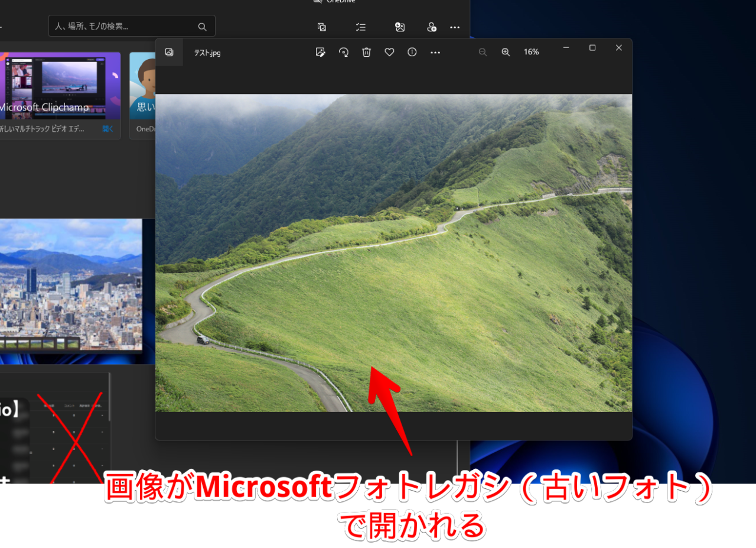The height and width of the screenshot is (548, 756).
Task: Open the import icon in background Photos toolbar
Action: [x=400, y=27]
